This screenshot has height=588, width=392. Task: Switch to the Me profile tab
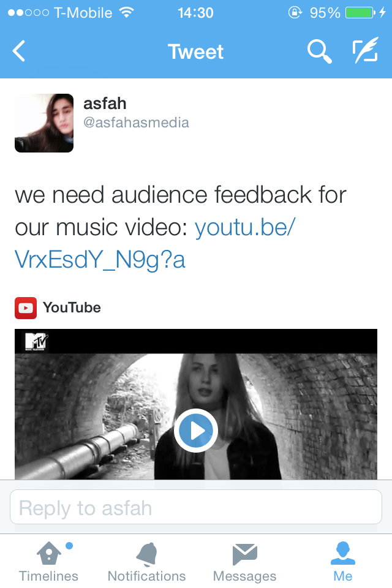[343, 562]
